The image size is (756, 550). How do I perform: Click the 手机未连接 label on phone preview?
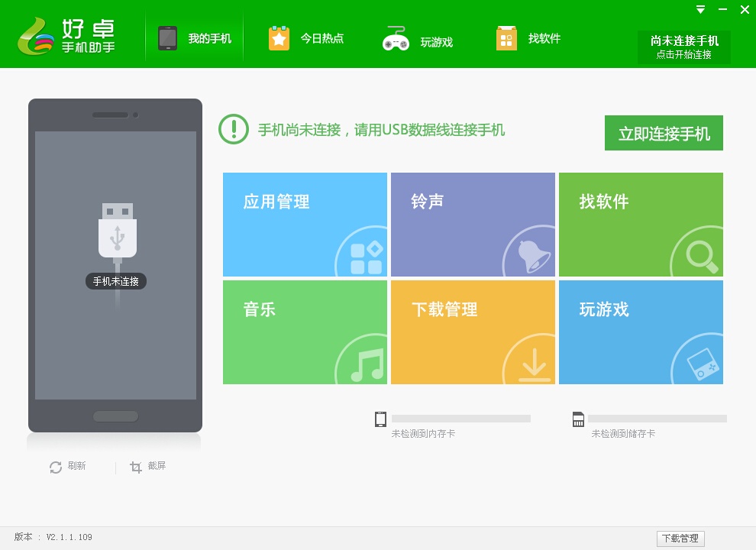[x=116, y=281]
